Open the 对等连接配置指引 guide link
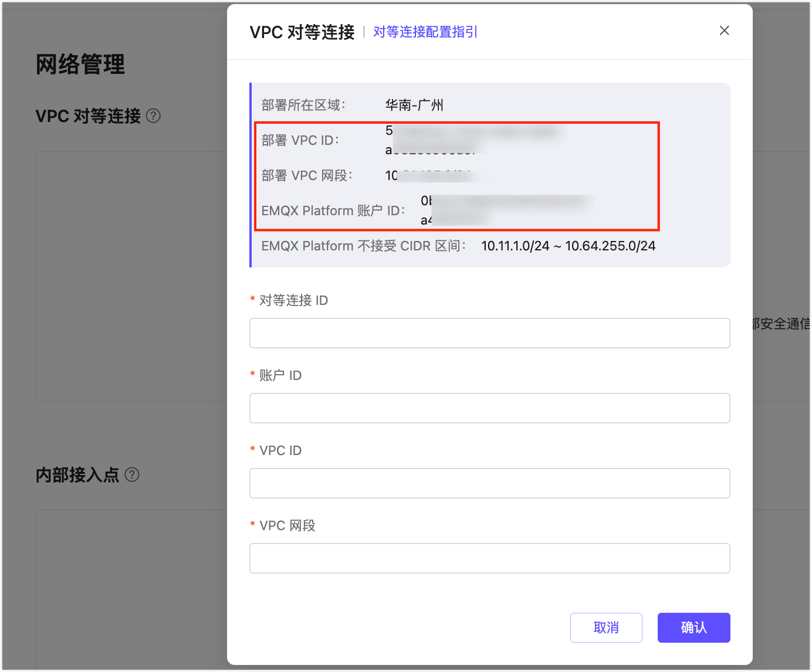This screenshot has height=672, width=812. tap(425, 32)
